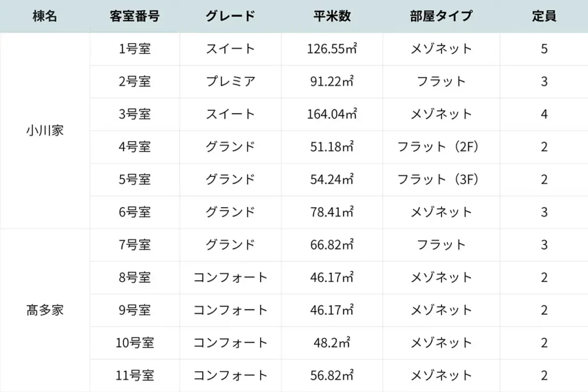This screenshot has width=588, height=392.
Task: Select the フラット（3F） room type cell
Action: (x=441, y=180)
